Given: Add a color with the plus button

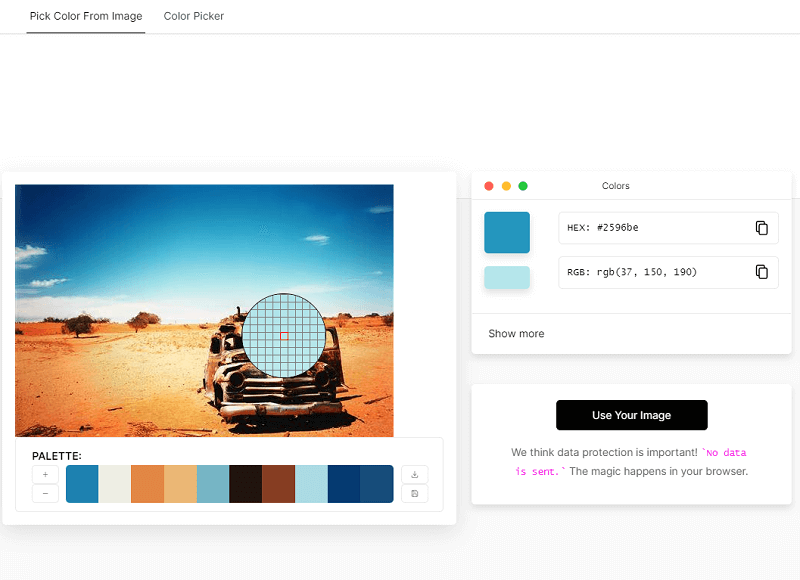Looking at the screenshot, I should 45,474.
